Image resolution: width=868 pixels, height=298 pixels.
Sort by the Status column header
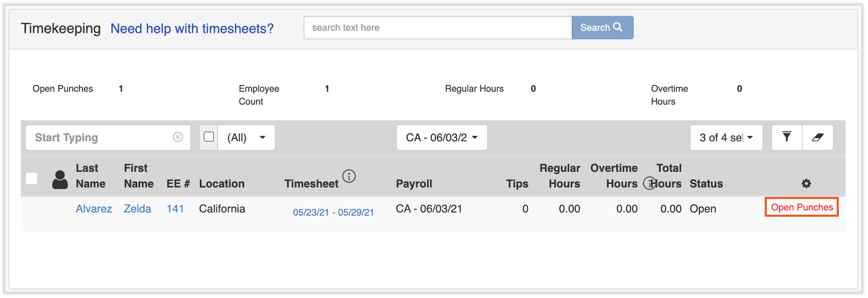[x=706, y=183]
